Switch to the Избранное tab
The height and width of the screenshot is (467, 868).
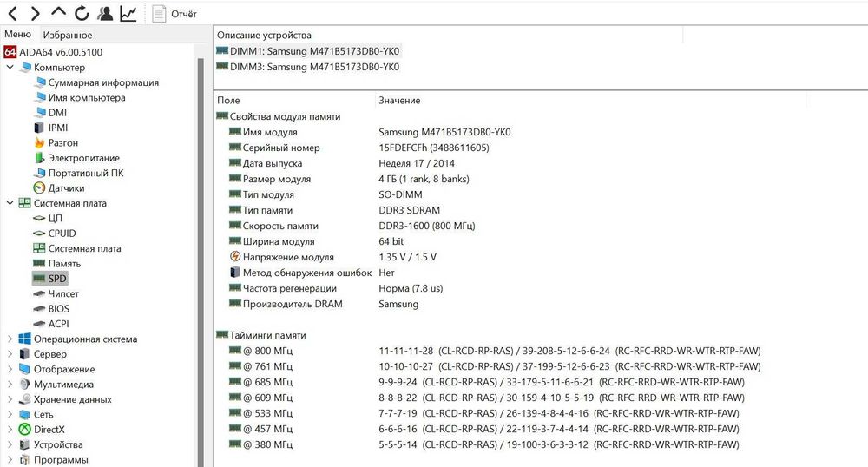[x=68, y=35]
